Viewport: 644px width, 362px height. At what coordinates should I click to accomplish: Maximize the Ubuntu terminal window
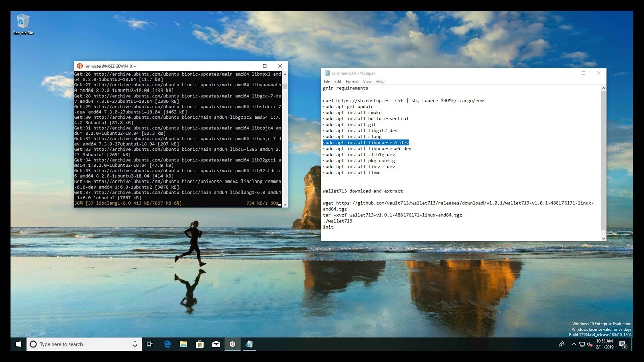[265, 66]
